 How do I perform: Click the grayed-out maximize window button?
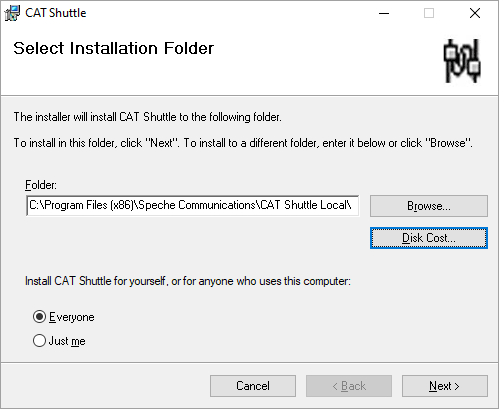coord(429,13)
